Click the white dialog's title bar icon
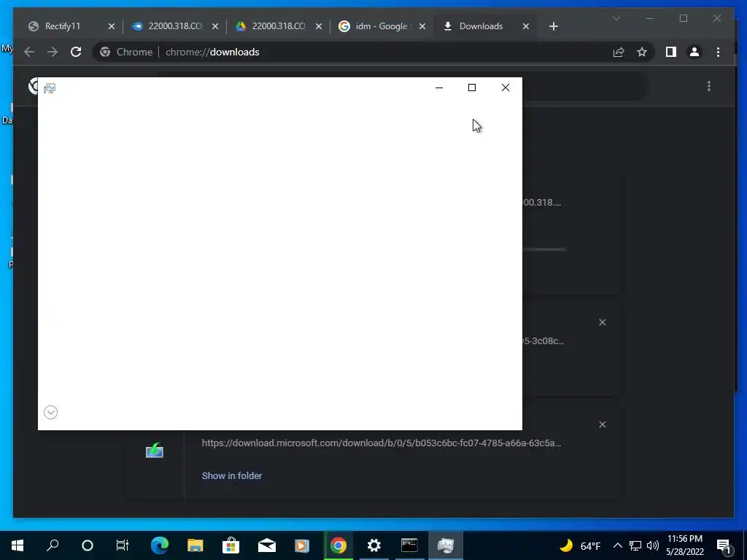747x560 pixels. [50, 88]
